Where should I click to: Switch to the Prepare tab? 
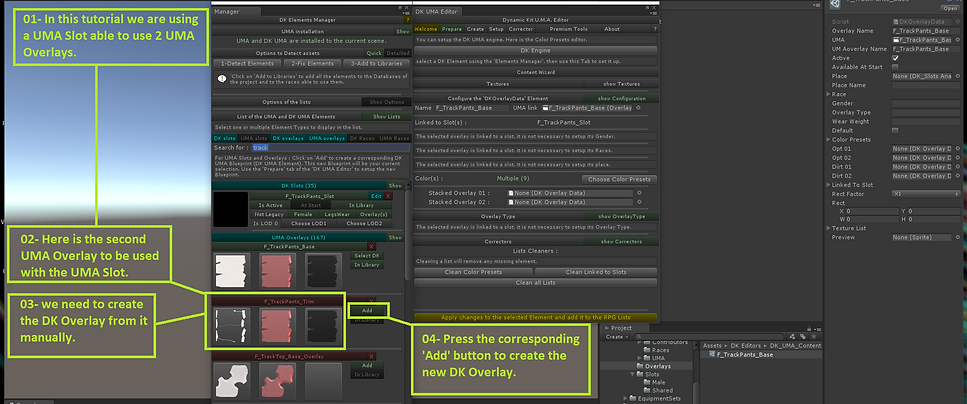pos(452,29)
